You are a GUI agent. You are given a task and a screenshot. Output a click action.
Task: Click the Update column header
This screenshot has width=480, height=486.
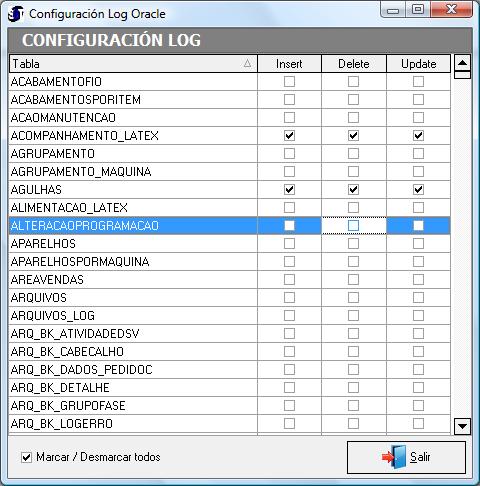point(418,64)
